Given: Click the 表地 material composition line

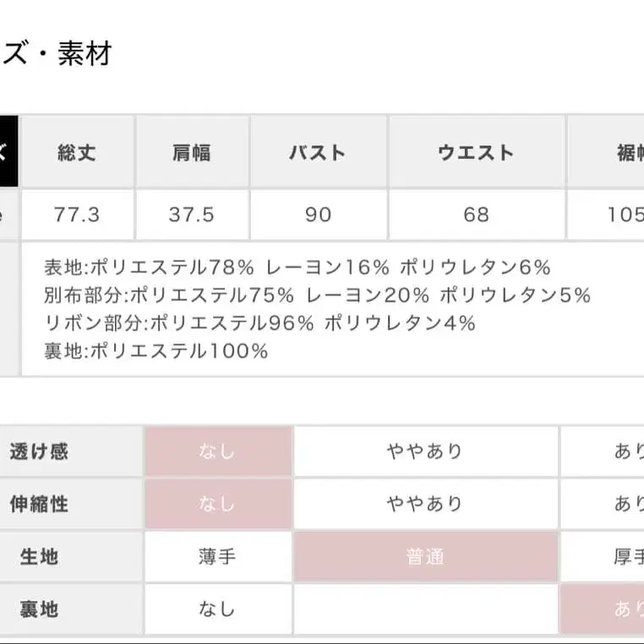Looking at the screenshot, I should 297,268.
